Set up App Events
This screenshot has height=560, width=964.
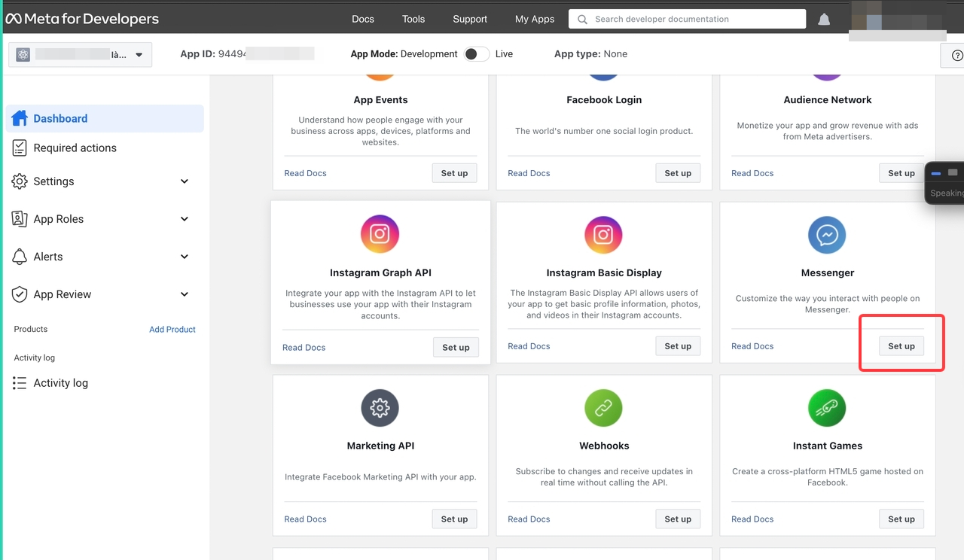point(454,173)
